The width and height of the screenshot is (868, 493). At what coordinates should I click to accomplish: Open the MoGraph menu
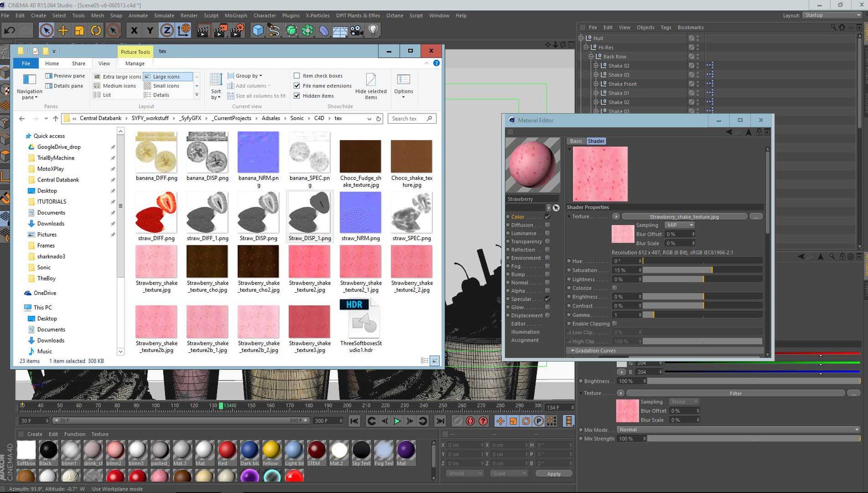[x=235, y=16]
